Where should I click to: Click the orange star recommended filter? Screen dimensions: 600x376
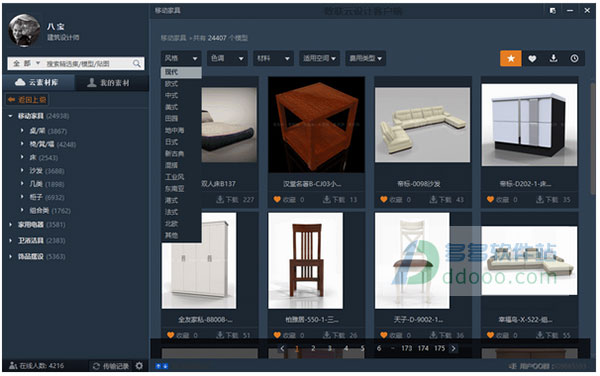[x=510, y=59]
